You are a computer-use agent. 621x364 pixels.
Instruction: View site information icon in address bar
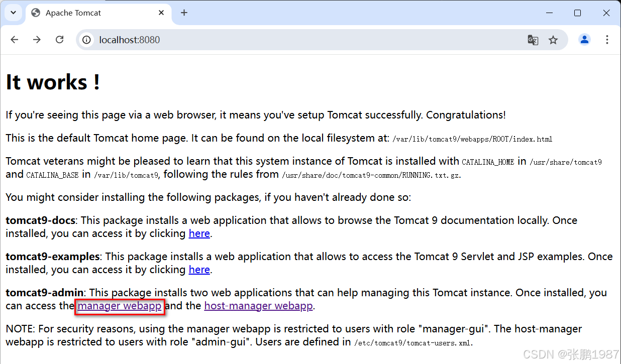click(87, 40)
